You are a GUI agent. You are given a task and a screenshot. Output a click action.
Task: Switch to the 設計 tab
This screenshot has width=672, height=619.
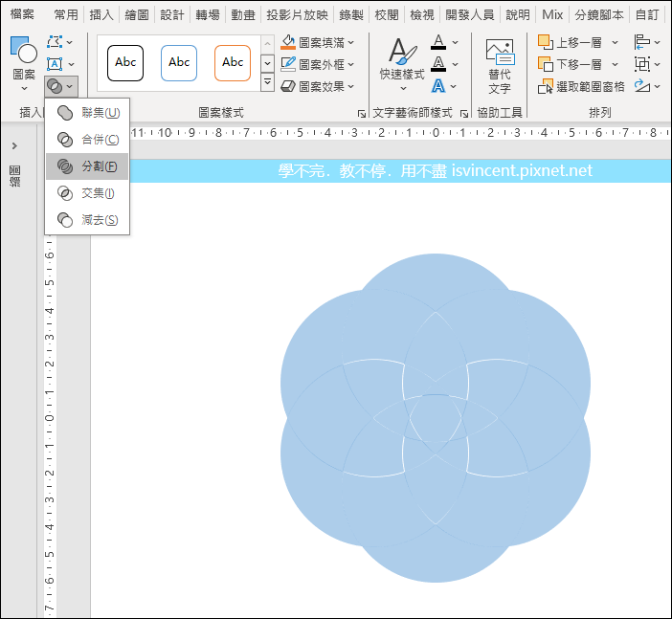tap(172, 15)
